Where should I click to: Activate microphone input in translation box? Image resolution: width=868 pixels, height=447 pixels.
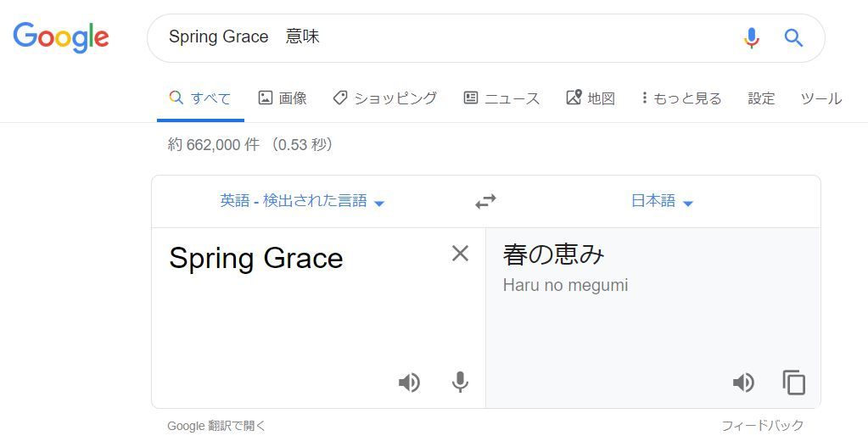[460, 383]
